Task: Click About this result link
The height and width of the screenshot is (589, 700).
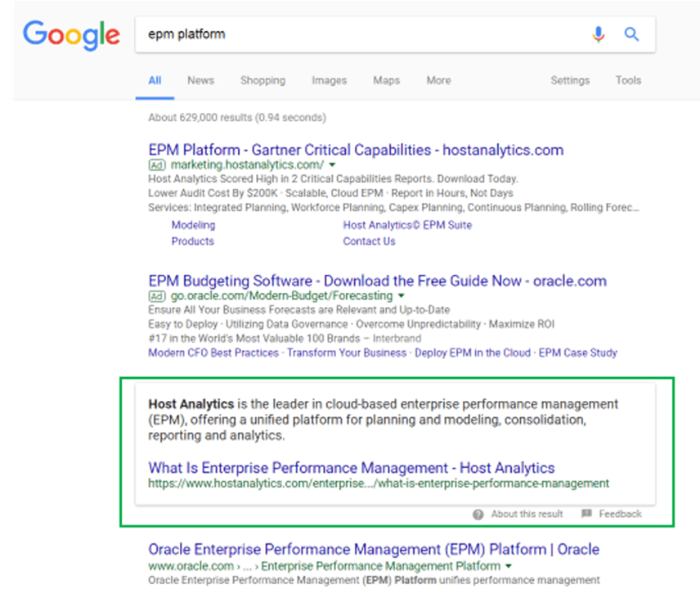Action: (x=527, y=514)
